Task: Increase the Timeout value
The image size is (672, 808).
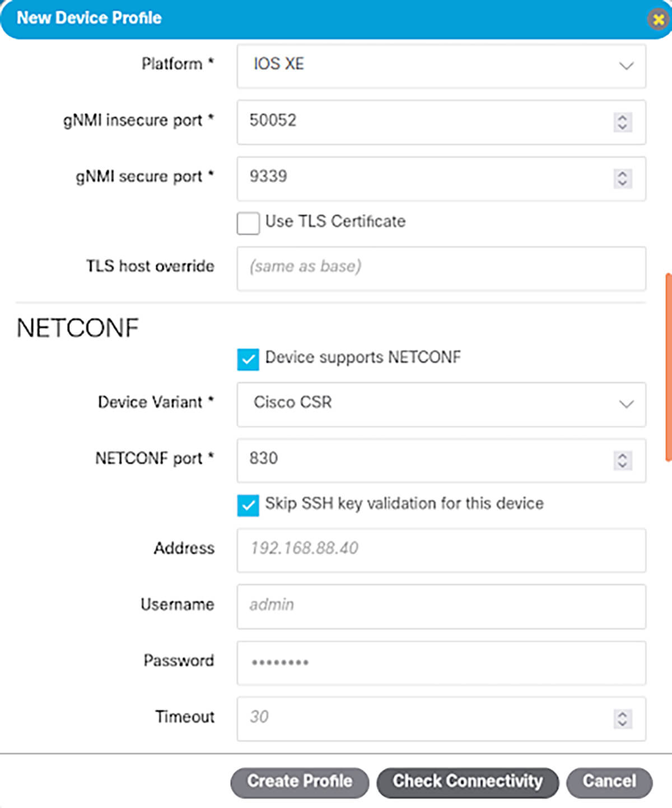Action: 622,713
